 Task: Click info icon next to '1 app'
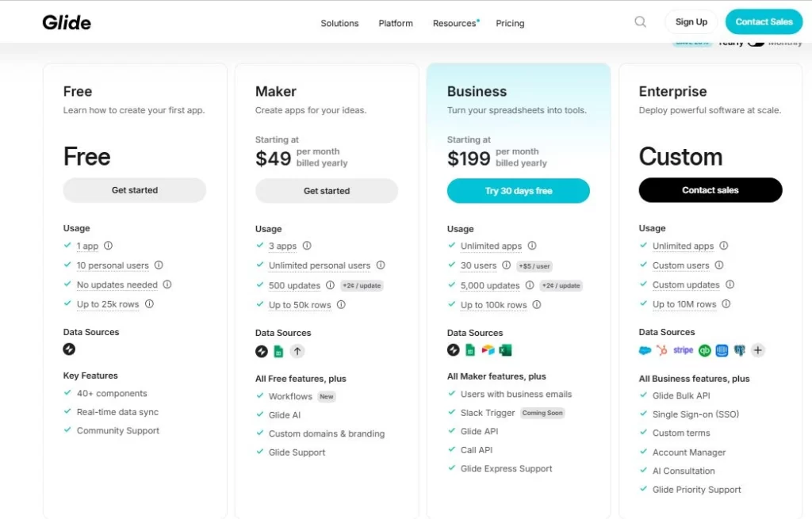109,246
